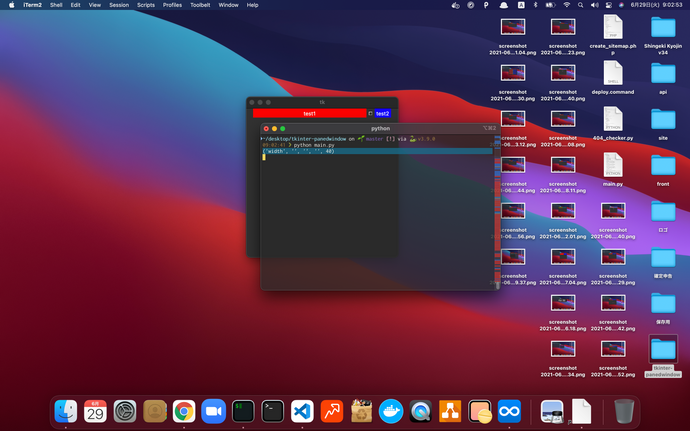Image resolution: width=690 pixels, height=431 pixels.
Task: Click the red test1 pane in tk window
Action: click(309, 114)
